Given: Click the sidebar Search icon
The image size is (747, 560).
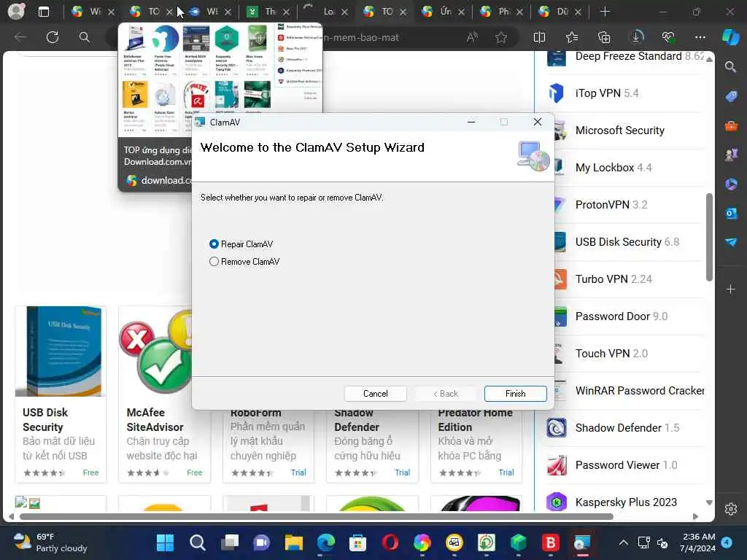Looking at the screenshot, I should 731,66.
